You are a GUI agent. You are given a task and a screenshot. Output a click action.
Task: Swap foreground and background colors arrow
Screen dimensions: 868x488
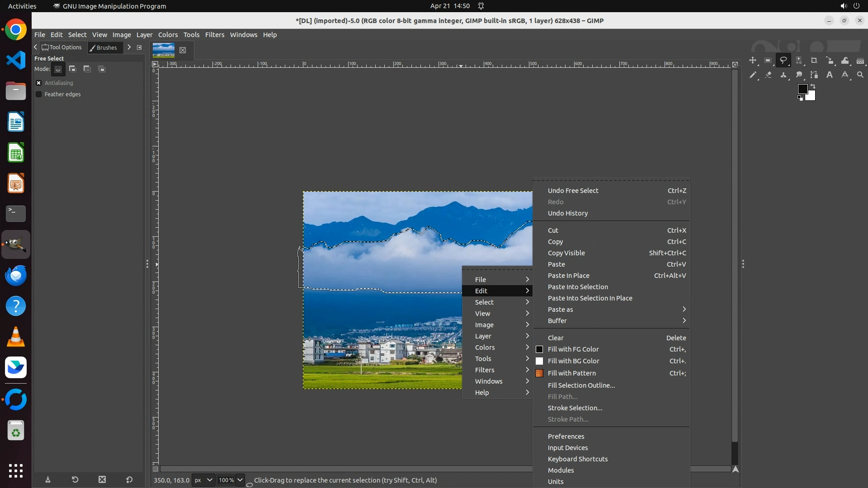(813, 86)
